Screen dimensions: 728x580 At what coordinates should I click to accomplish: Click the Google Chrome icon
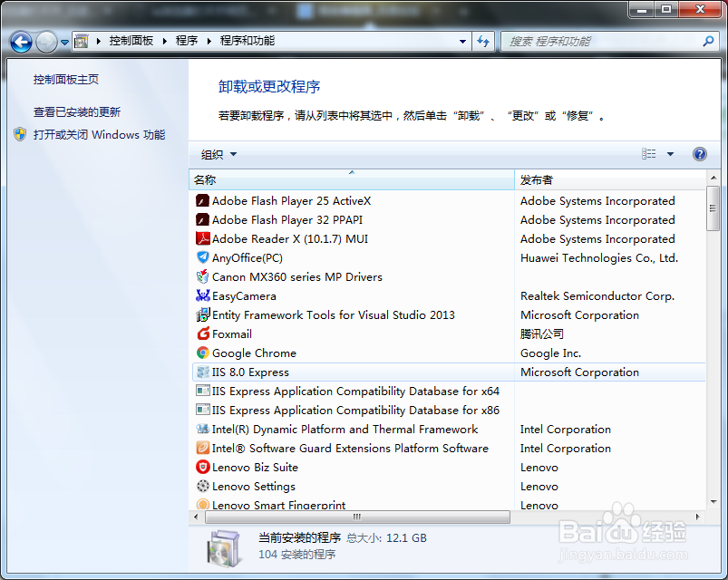tap(202, 353)
